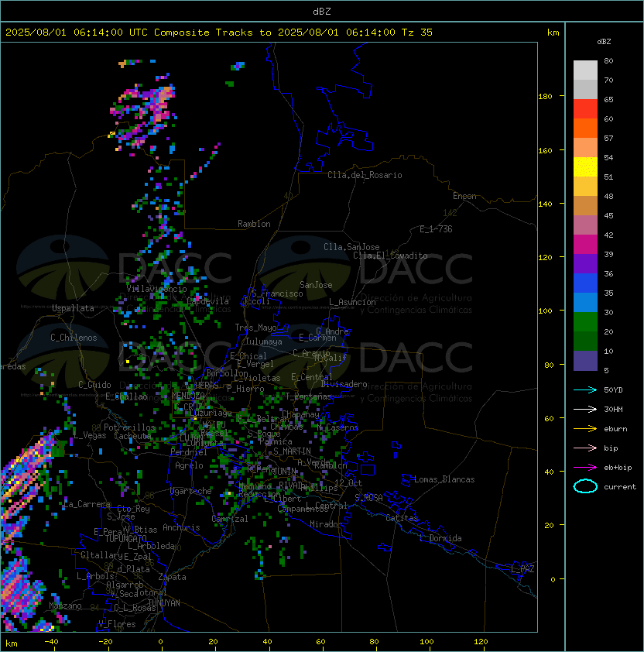Click the '30HM' legend label
The image size is (644, 652).
[613, 409]
